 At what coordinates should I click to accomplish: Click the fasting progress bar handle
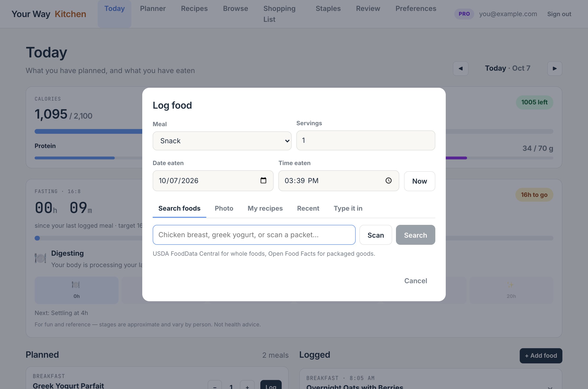37,238
